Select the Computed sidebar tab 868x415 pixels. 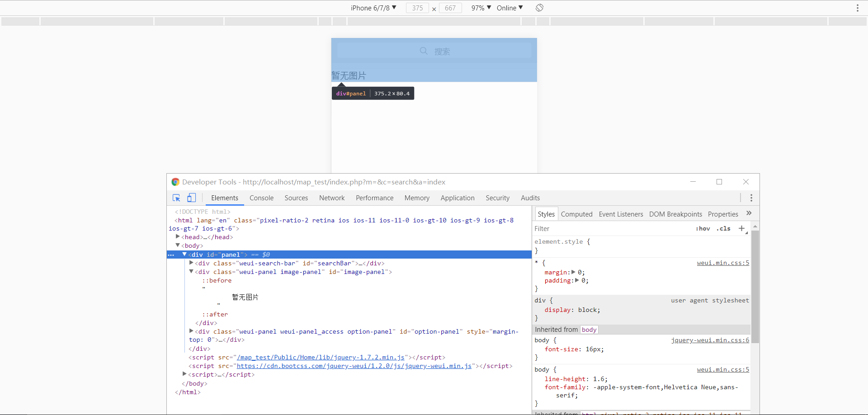tap(576, 214)
